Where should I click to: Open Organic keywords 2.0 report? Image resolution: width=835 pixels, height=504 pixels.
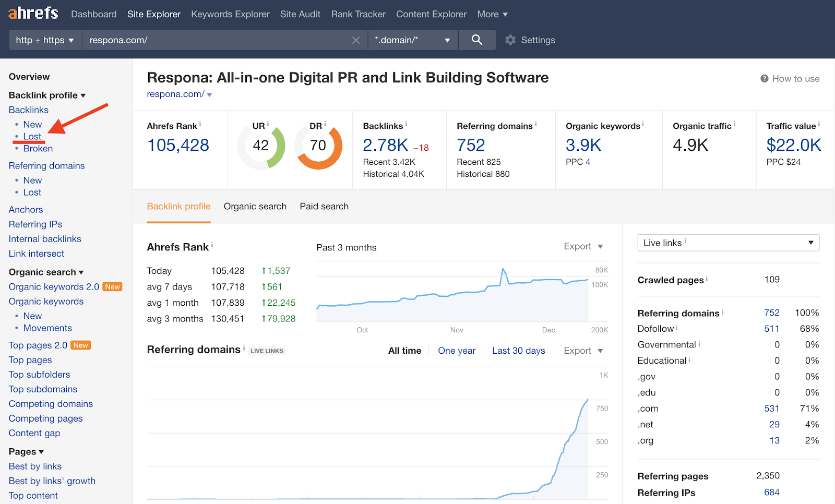point(54,287)
